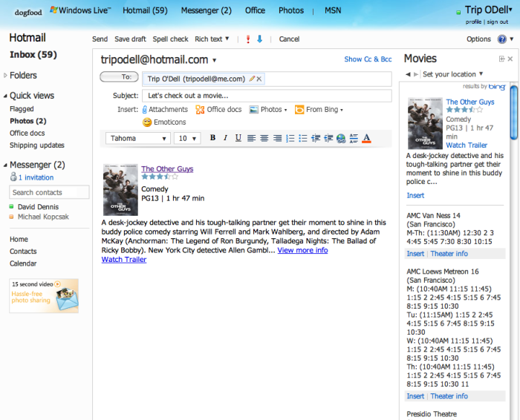Cancel the message

(289, 39)
